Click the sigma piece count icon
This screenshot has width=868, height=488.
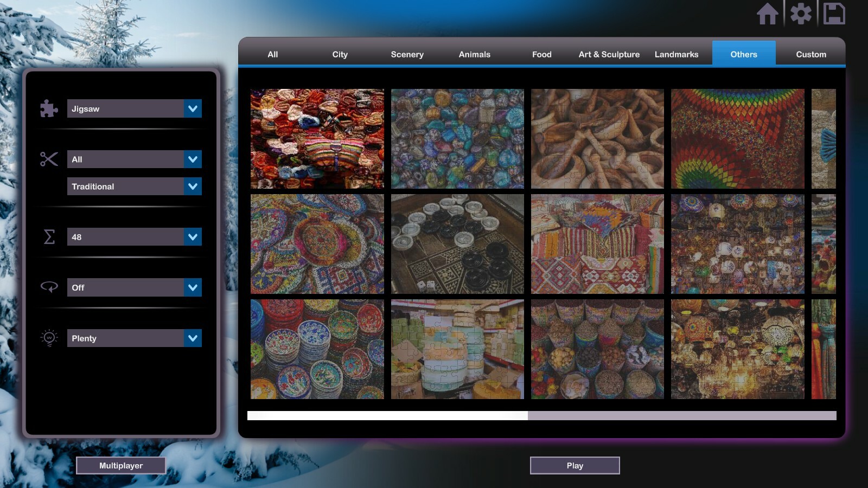coord(49,237)
